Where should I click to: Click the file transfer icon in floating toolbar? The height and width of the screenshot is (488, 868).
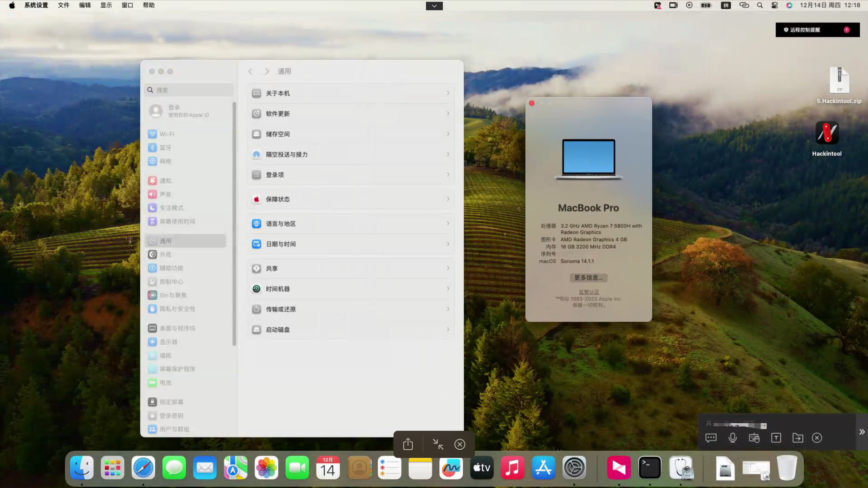click(x=798, y=438)
